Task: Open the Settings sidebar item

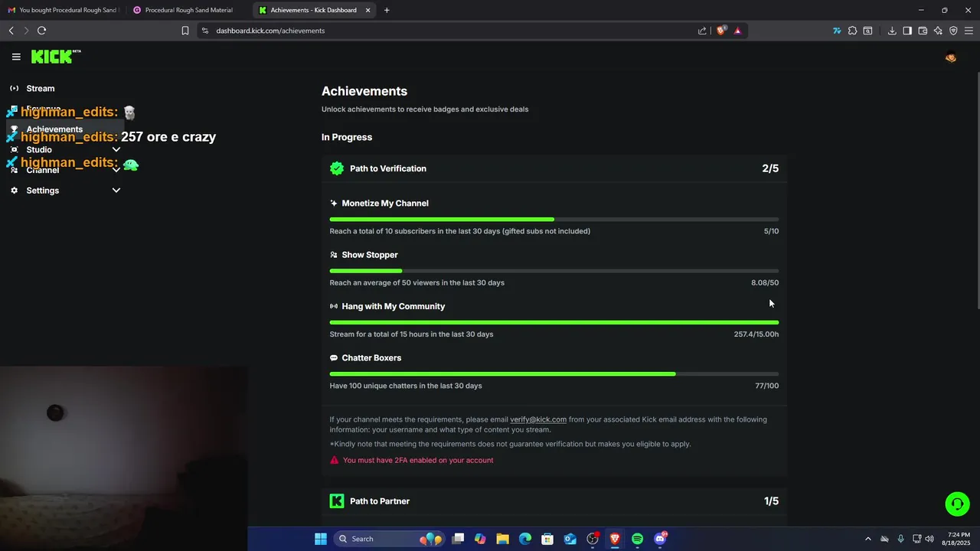Action: tap(65, 191)
